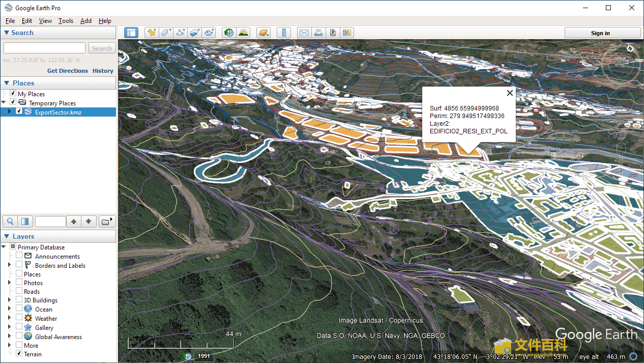Image resolution: width=644 pixels, height=363 pixels.
Task: Click inside the search input field
Action: coord(44,48)
